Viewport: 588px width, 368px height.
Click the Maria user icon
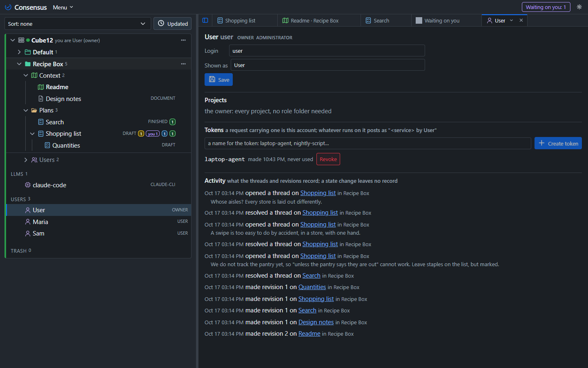click(x=28, y=222)
